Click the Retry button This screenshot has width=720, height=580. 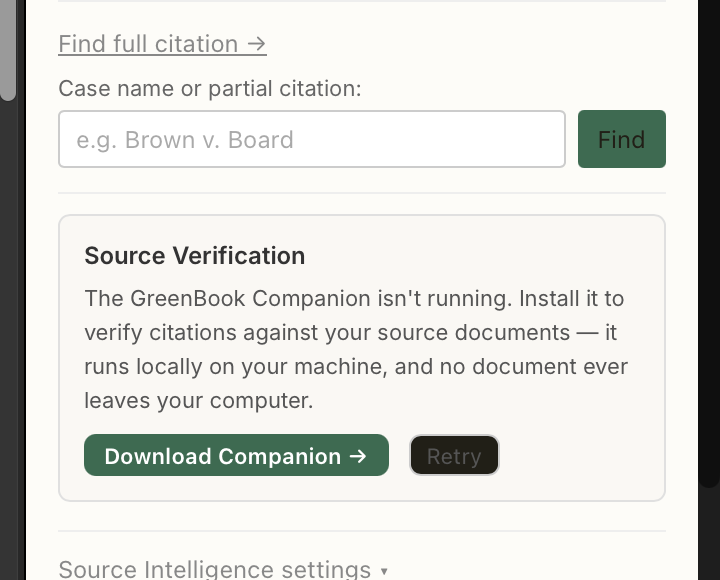(454, 455)
